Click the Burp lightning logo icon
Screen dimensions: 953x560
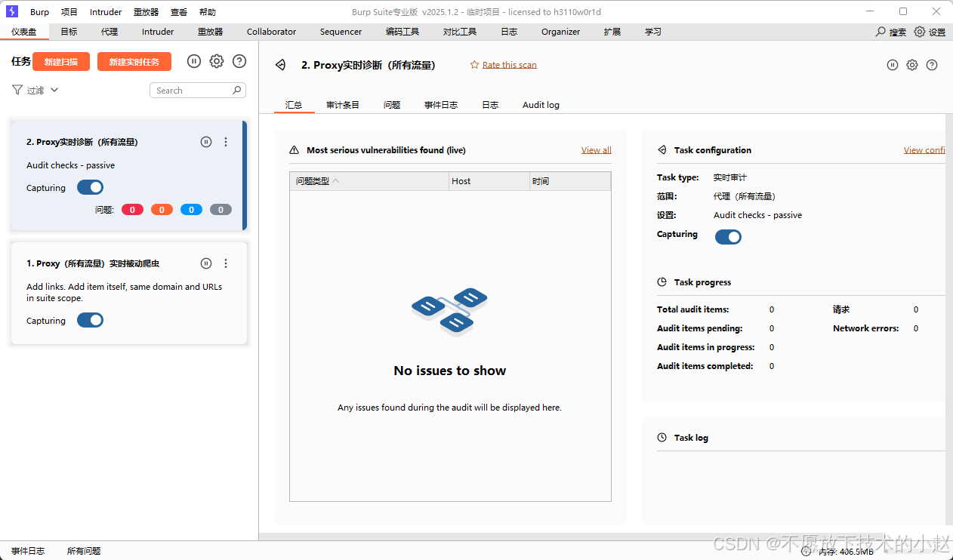(12, 11)
